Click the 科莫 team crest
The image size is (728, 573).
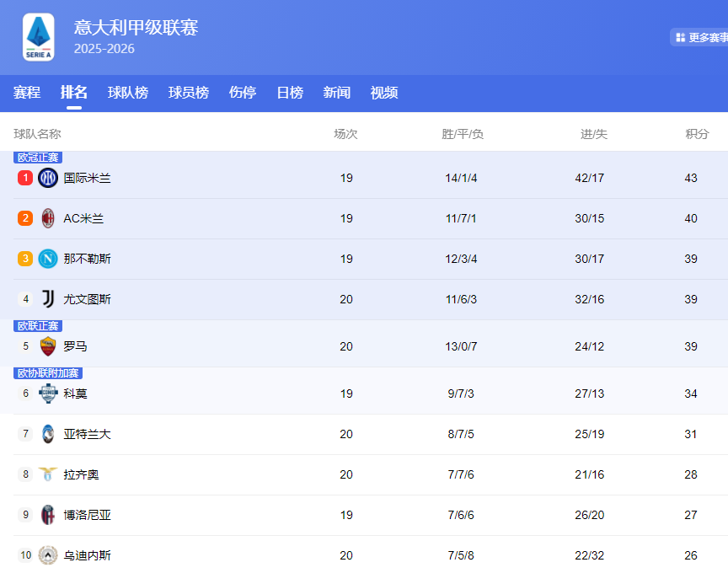48,394
